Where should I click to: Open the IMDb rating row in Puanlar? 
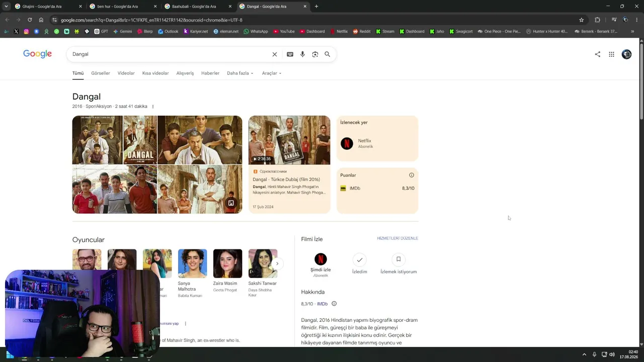[377, 188]
